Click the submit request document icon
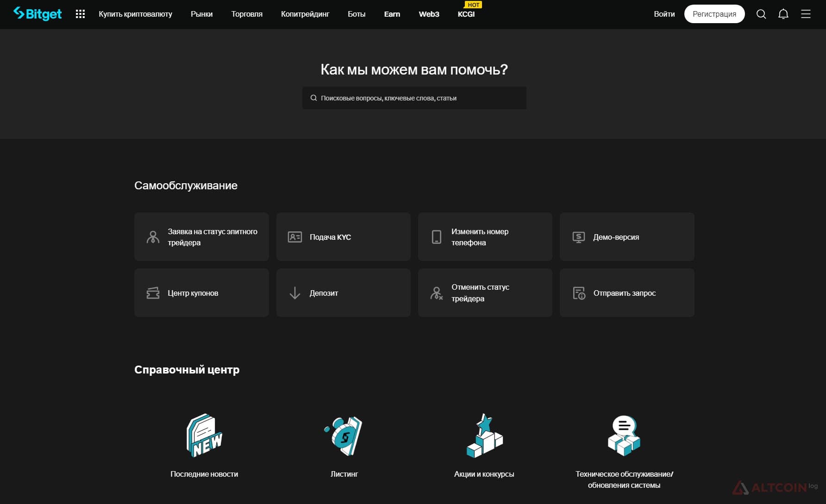 pos(579,293)
